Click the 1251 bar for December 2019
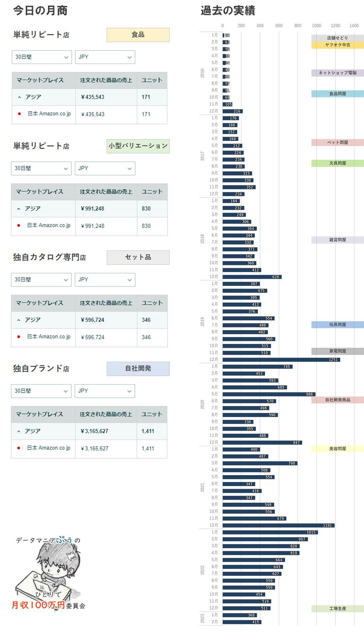The width and height of the screenshot is (364, 633). point(281,360)
